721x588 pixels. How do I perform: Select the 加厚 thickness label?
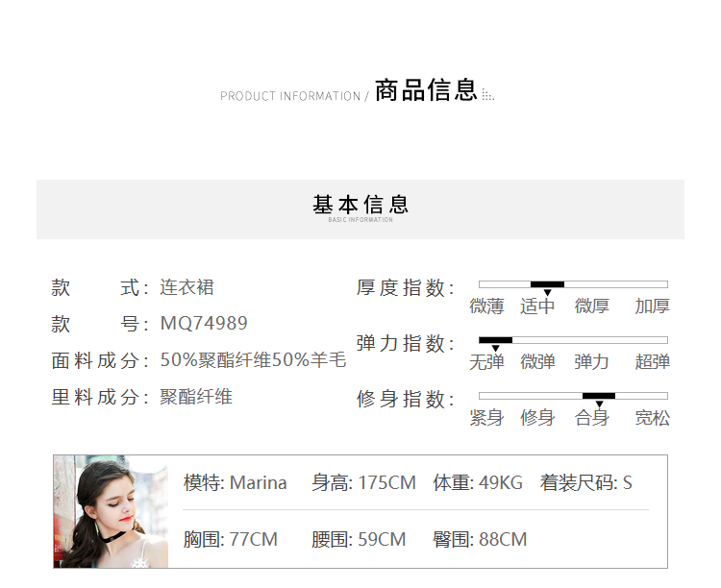pos(652,306)
